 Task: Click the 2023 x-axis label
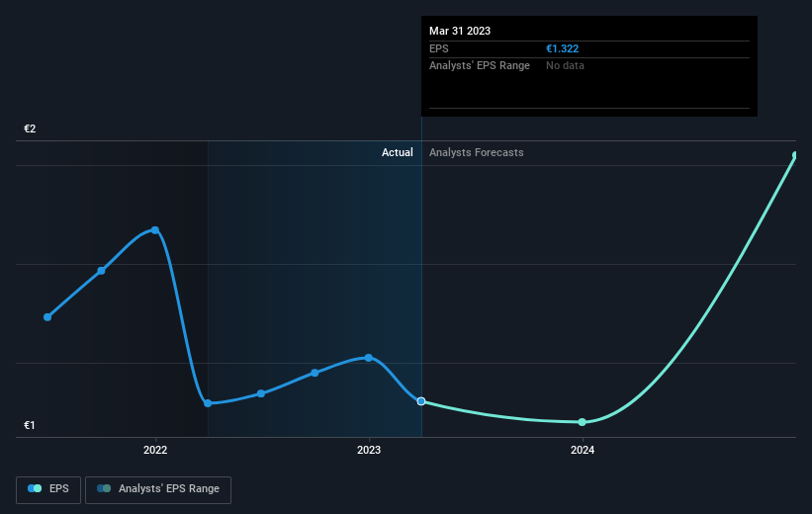369,451
